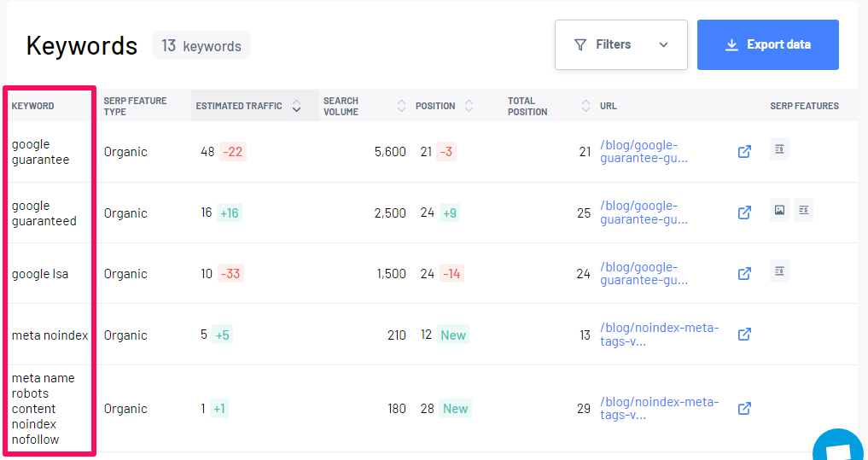868x460 pixels.
Task: Click the -33 traffic change badge
Action: [230, 273]
